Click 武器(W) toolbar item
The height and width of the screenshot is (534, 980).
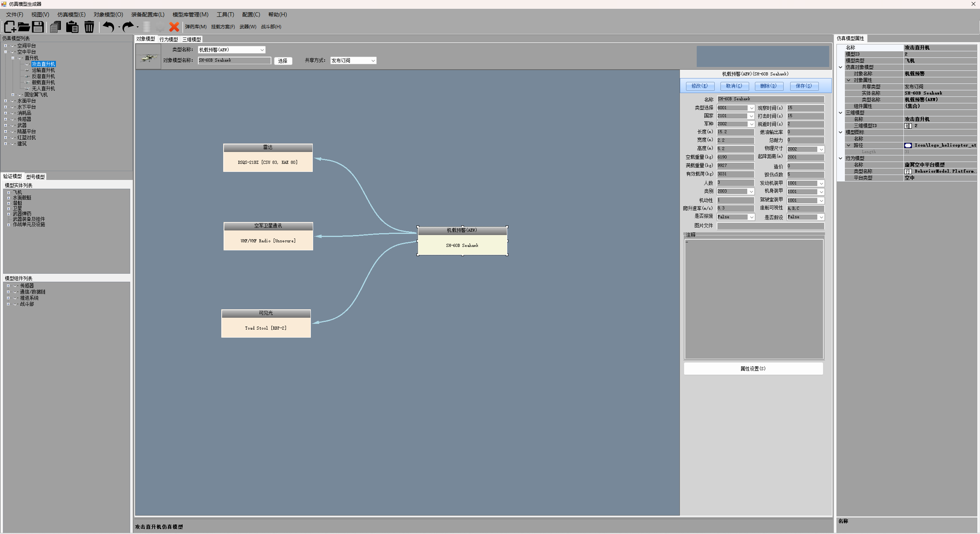(248, 27)
